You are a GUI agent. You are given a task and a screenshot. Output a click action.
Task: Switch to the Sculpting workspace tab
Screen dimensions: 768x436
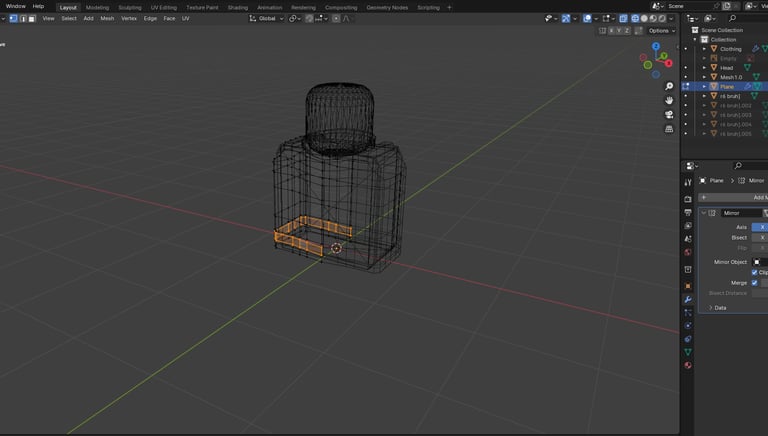(129, 7)
